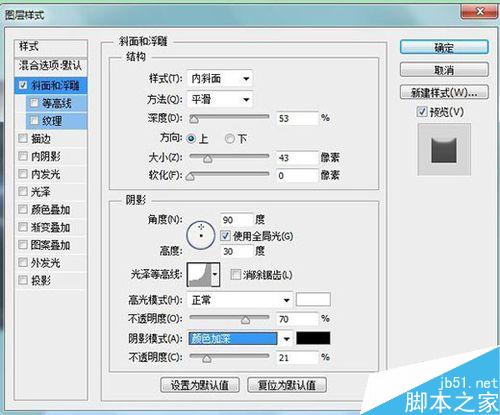Select the 渐变叠加 list entry label
The width and height of the screenshot is (500, 415).
(50, 227)
